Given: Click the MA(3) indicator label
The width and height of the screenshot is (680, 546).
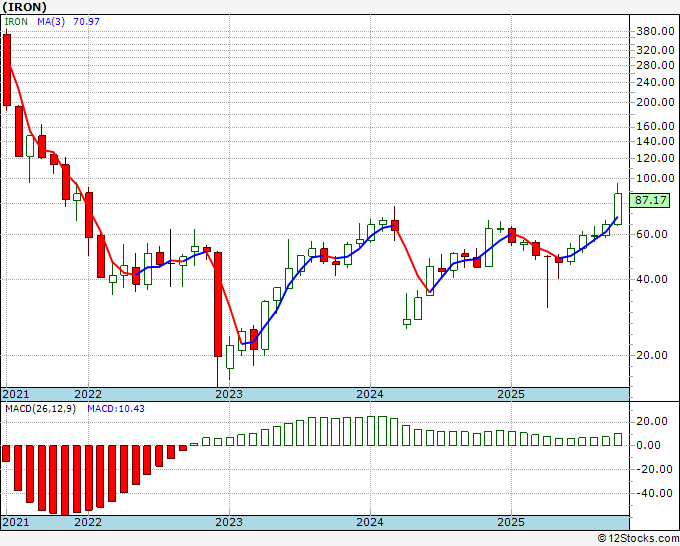Looking at the screenshot, I should point(51,22).
